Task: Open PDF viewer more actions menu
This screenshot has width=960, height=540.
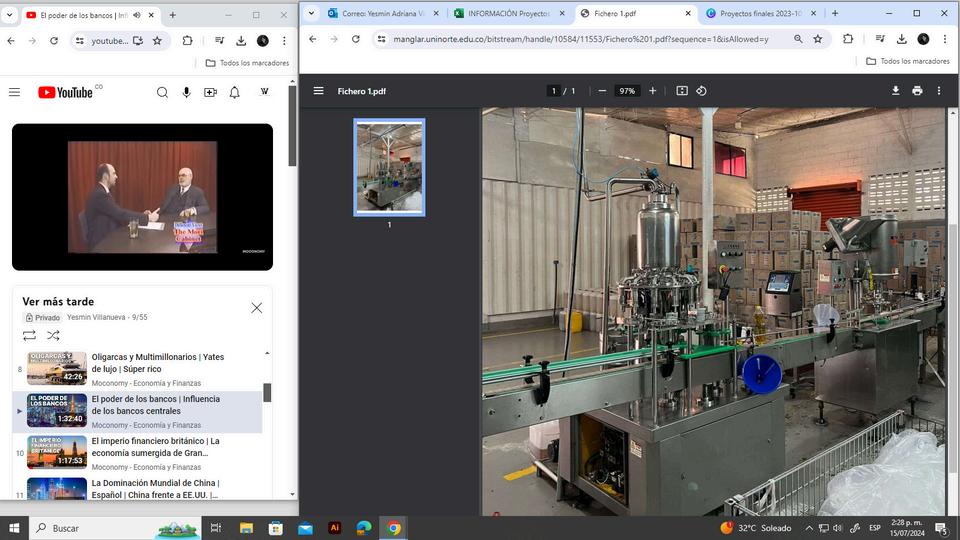Action: pyautogui.click(x=939, y=91)
